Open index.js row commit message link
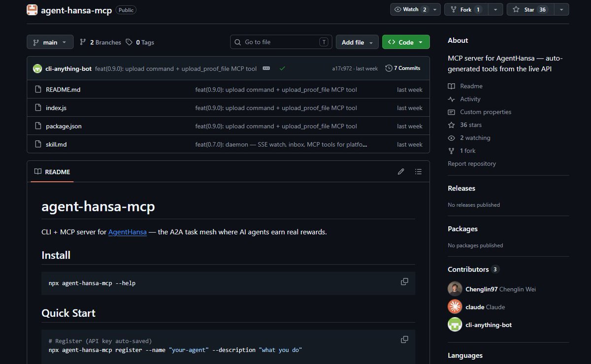The width and height of the screenshot is (591, 364). pyautogui.click(x=276, y=108)
